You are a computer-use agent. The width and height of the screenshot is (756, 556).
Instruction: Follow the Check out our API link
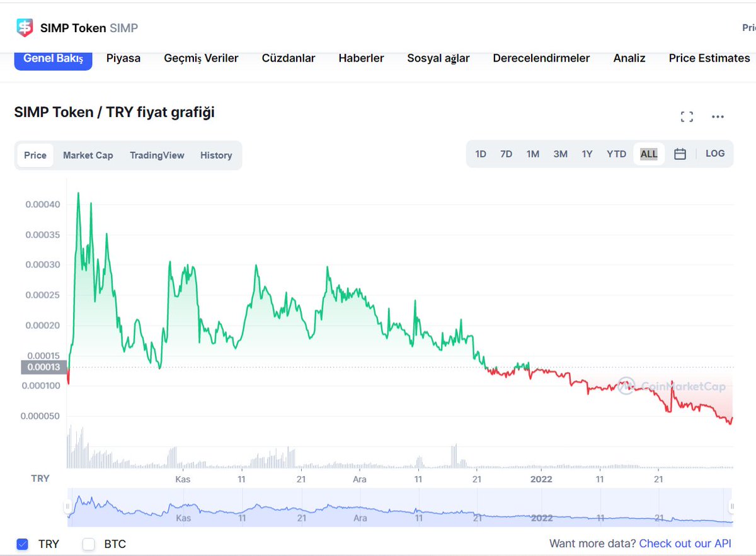pyautogui.click(x=685, y=543)
